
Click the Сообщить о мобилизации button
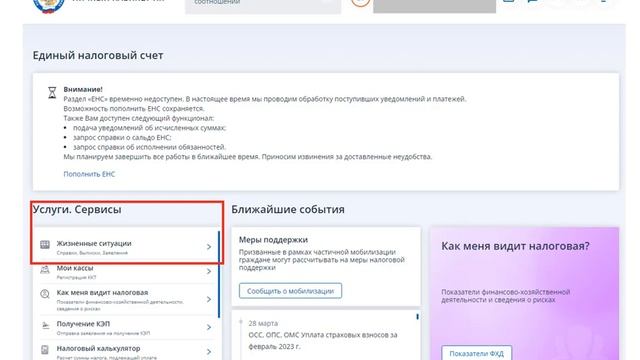(x=290, y=291)
